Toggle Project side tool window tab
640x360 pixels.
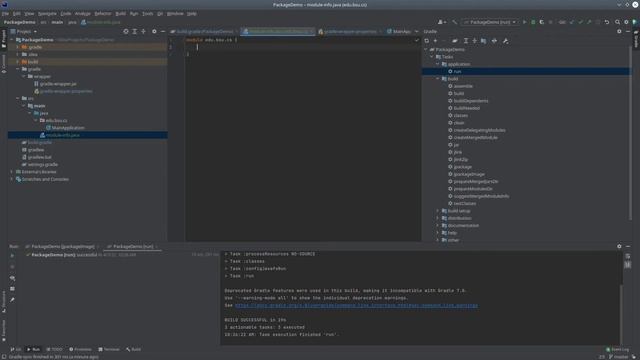4,39
